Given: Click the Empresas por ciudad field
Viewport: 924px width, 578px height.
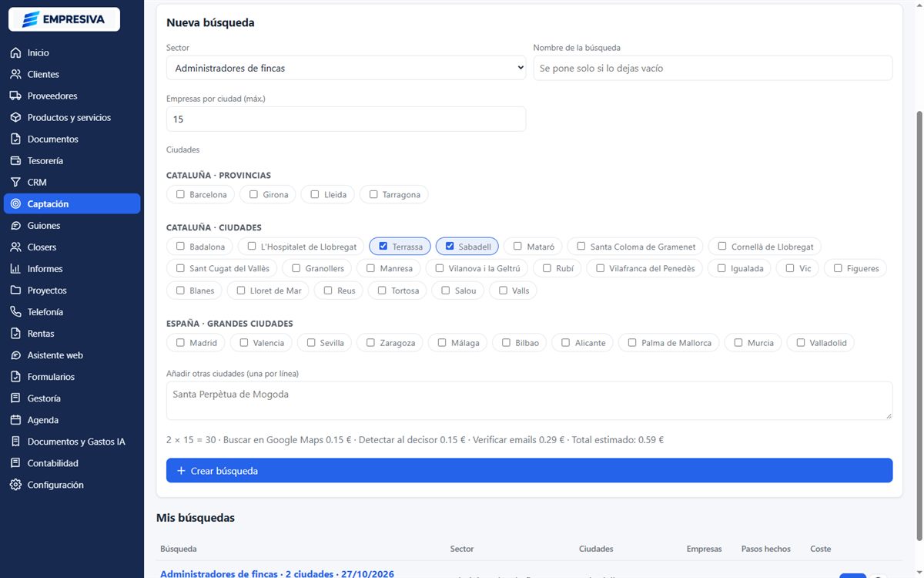Looking at the screenshot, I should (346, 119).
